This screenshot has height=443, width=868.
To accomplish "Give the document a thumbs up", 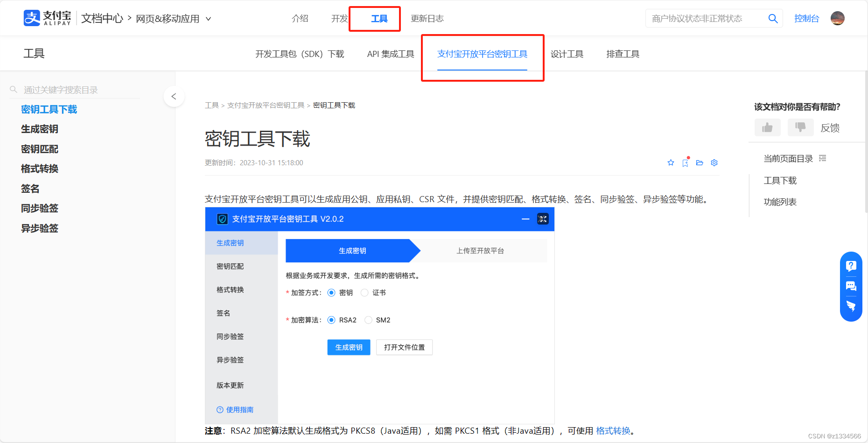I will [x=768, y=127].
